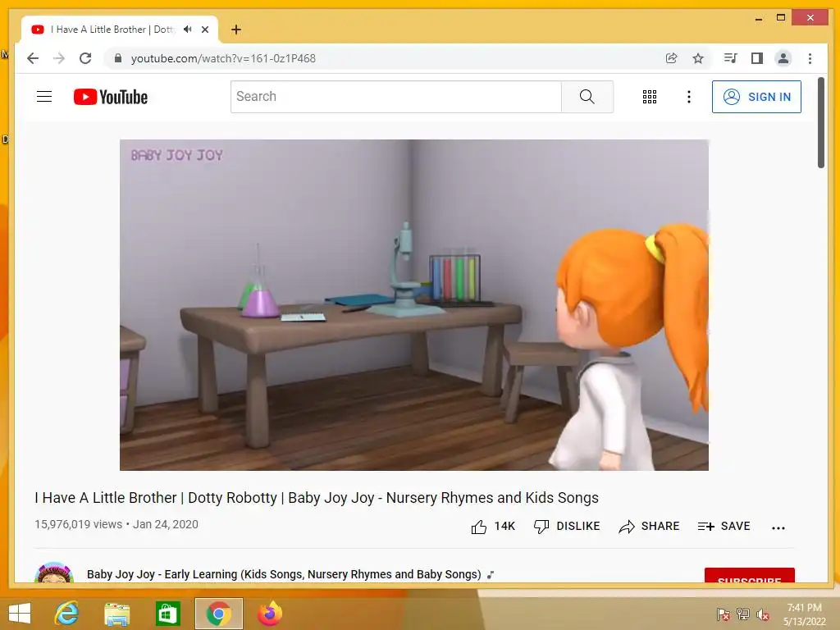840x630 pixels.
Task: Share the video
Action: click(649, 527)
